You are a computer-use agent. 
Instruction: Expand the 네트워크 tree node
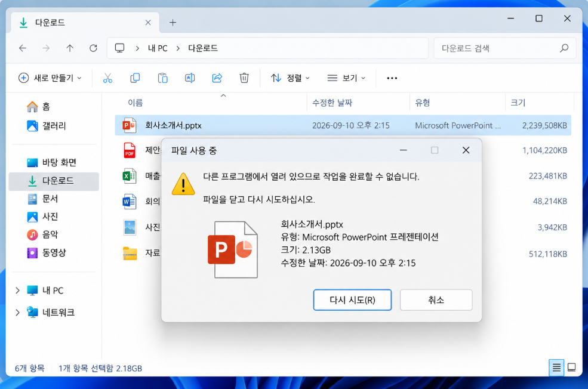(17, 312)
